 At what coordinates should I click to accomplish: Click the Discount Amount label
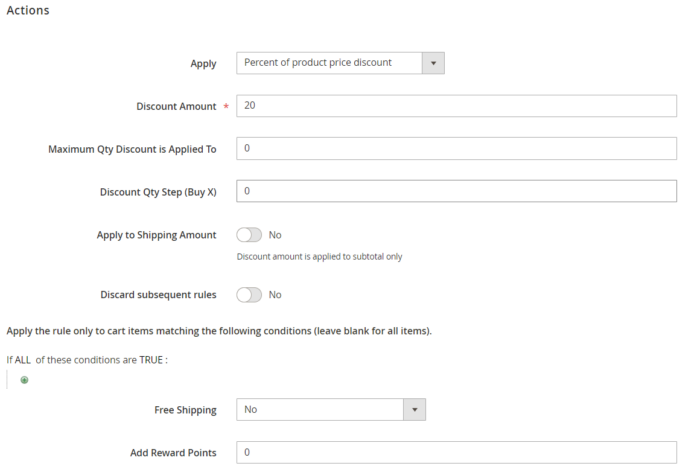[176, 106]
